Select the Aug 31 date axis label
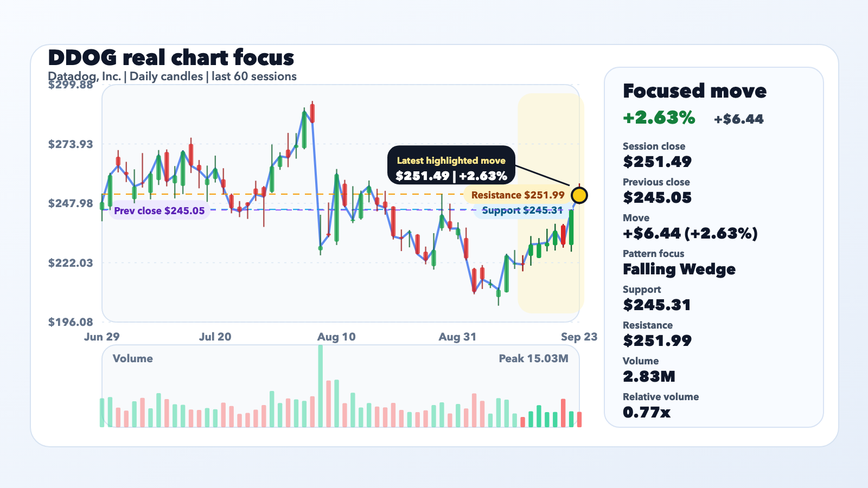This screenshot has height=488, width=868. coord(457,337)
